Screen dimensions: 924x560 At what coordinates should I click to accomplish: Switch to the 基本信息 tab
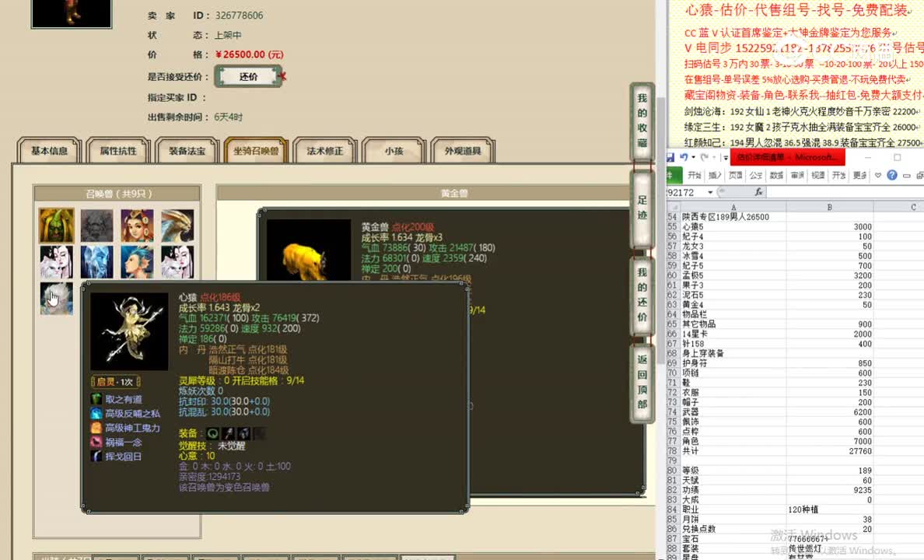50,151
